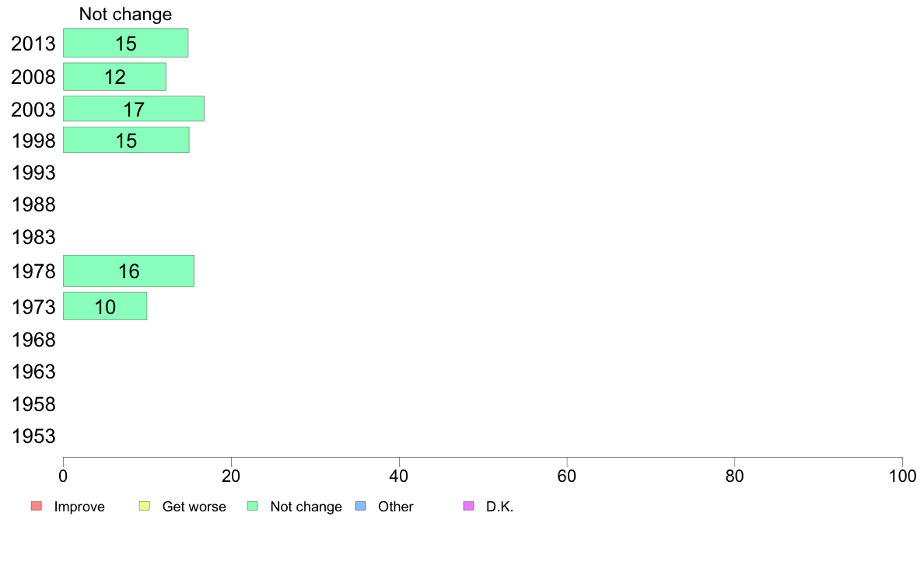Image resolution: width=924 pixels, height=572 pixels.
Task: Click the 1968 year label
Action: pyautogui.click(x=33, y=340)
